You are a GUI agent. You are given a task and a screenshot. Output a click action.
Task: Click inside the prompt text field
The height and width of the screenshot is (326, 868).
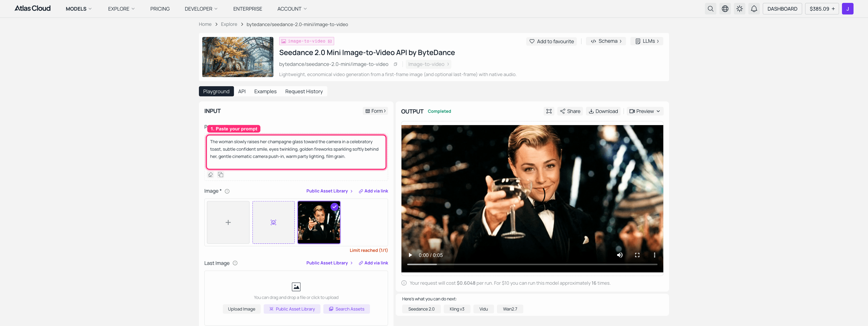click(x=296, y=152)
